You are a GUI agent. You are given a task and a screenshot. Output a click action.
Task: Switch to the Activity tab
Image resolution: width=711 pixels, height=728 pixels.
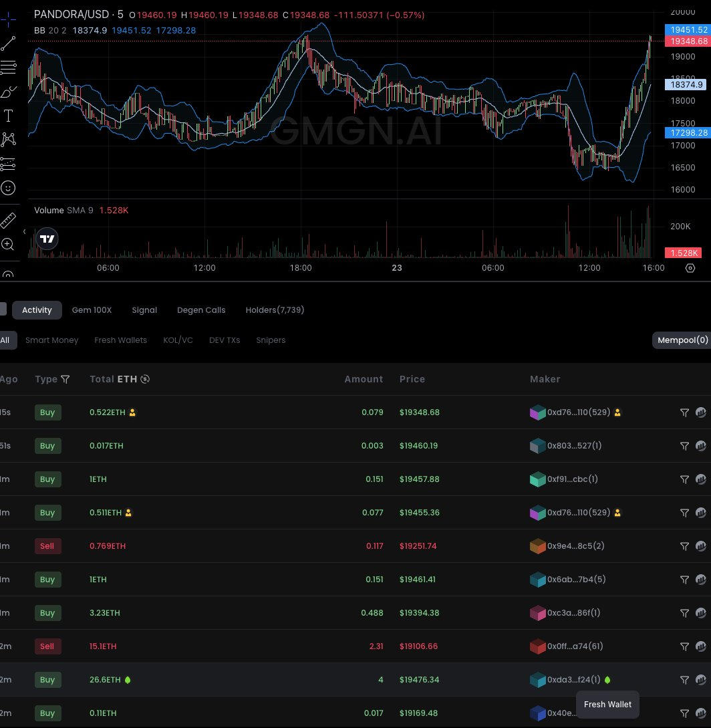pos(37,310)
